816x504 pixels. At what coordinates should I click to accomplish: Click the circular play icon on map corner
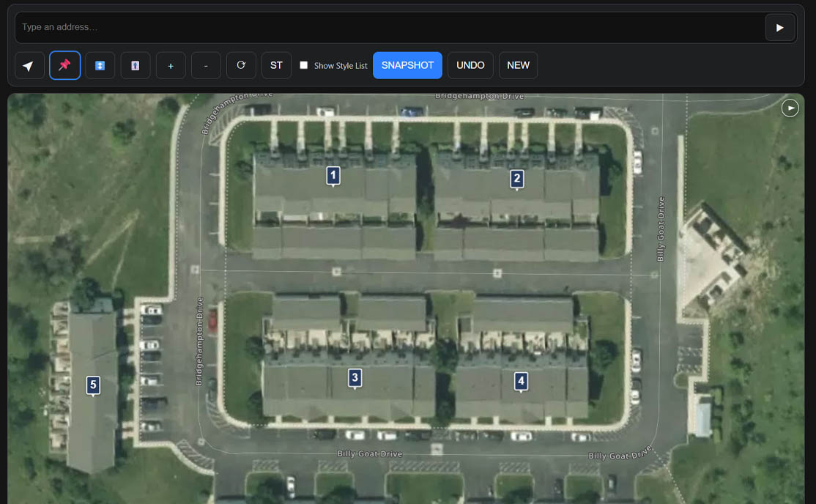coord(790,108)
